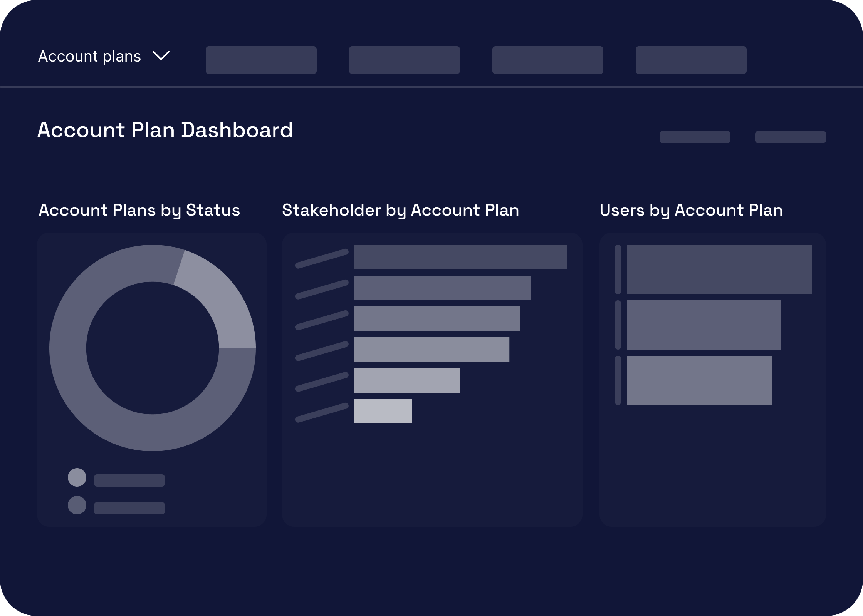
Task: Click the fifth bar in Stakeholder chart
Action: tap(407, 380)
